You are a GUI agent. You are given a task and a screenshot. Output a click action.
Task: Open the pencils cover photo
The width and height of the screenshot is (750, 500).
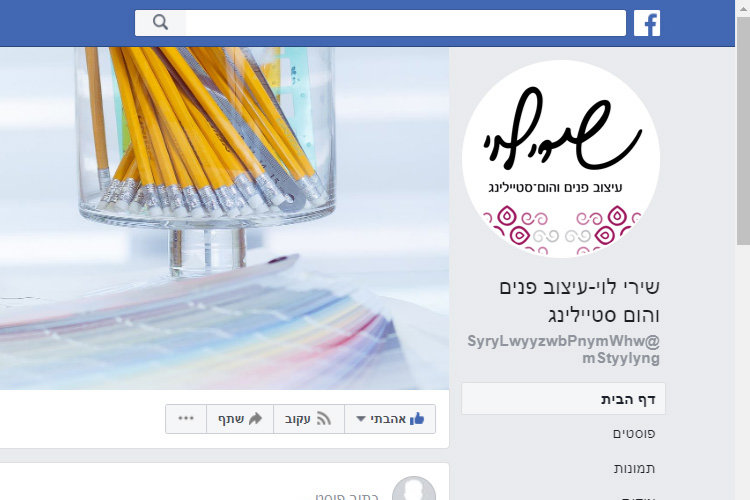coord(224,218)
